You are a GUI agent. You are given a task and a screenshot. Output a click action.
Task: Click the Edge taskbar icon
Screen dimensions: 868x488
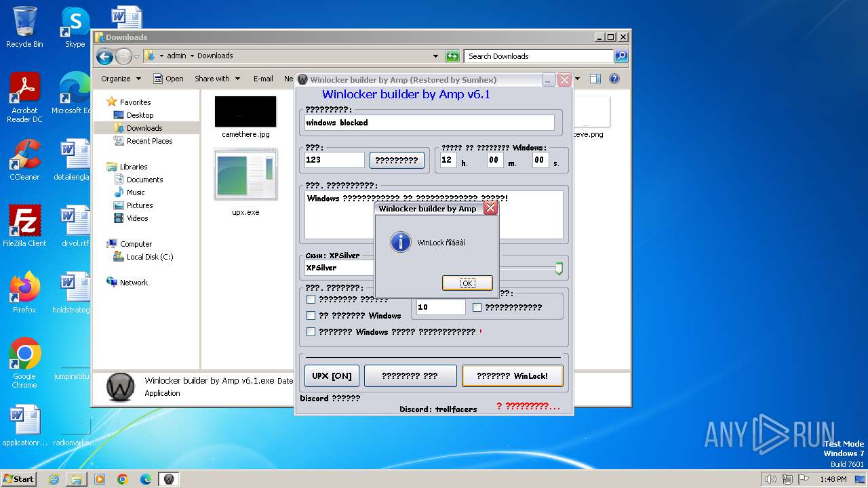tap(146, 479)
